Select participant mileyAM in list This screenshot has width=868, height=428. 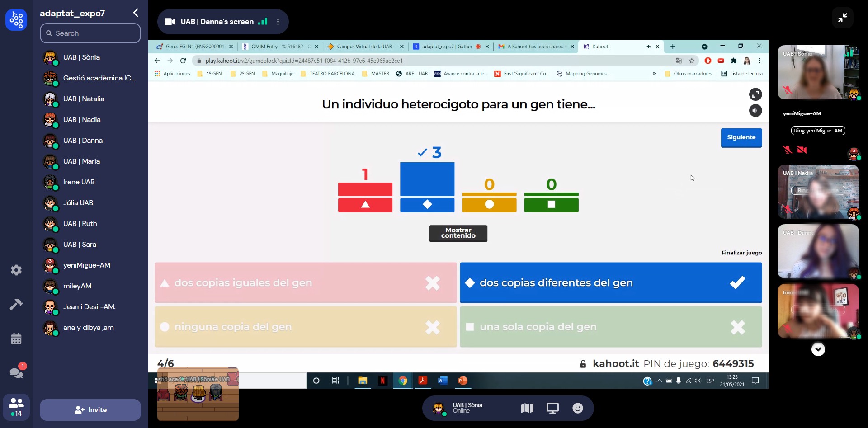click(x=90, y=286)
